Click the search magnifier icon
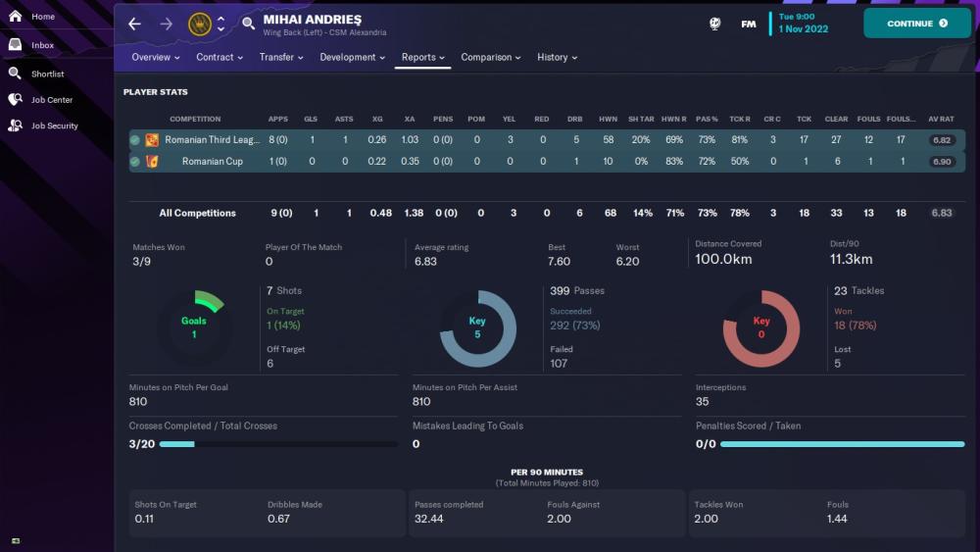The height and width of the screenshot is (552, 980). 248,24
